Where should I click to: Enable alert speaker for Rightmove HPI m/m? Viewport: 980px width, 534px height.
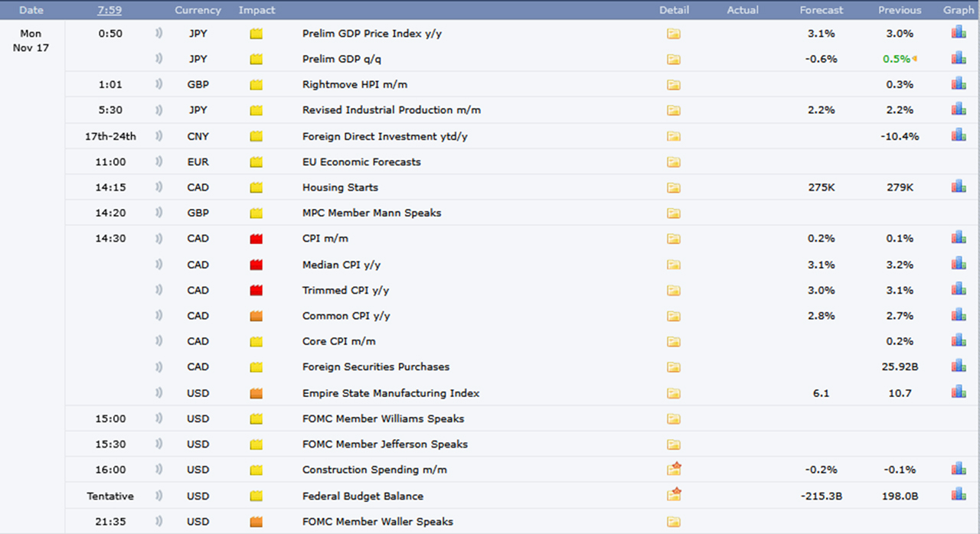(159, 85)
